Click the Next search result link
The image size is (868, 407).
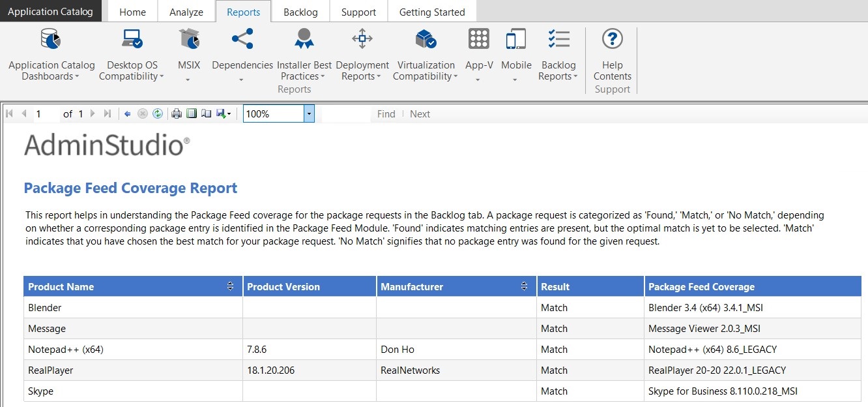pos(420,114)
